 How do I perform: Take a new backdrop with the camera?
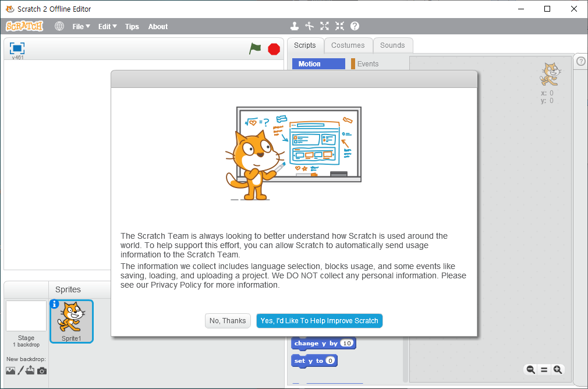[x=42, y=371]
